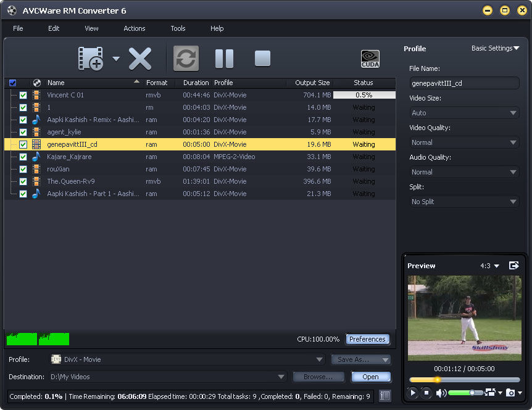Uncheck the rouXian checkbox
The width and height of the screenshot is (532, 410).
click(x=23, y=169)
